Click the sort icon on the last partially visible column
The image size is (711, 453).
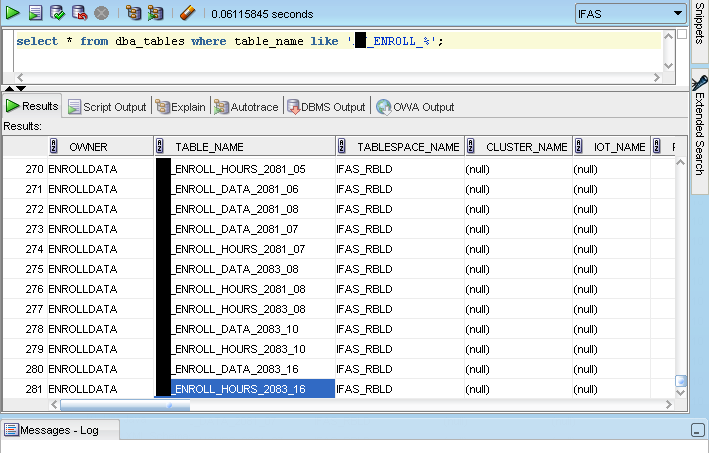click(x=657, y=146)
